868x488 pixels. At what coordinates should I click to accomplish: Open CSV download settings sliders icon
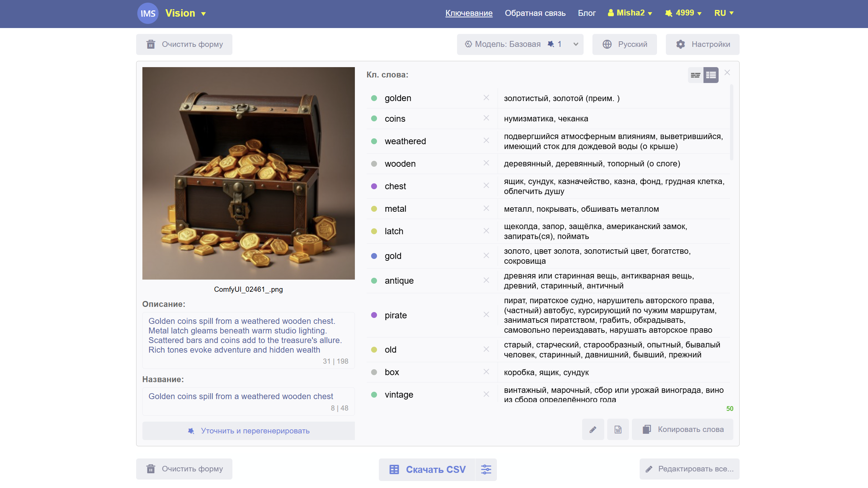(486, 469)
